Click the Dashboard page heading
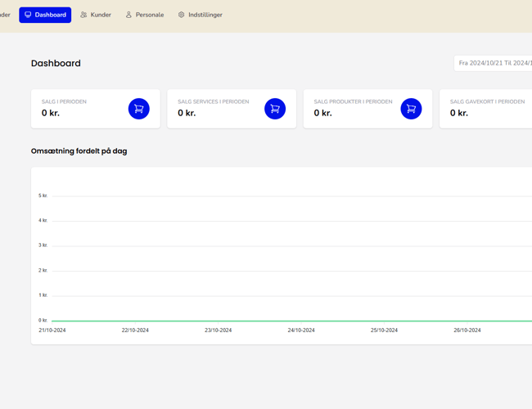This screenshot has width=532, height=409. 56,64
